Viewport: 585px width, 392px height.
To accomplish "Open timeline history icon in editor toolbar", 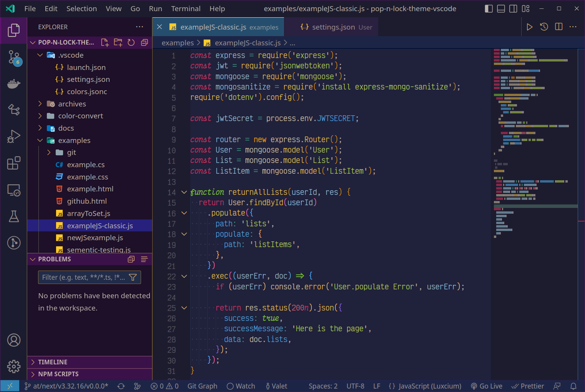I will tap(544, 27).
